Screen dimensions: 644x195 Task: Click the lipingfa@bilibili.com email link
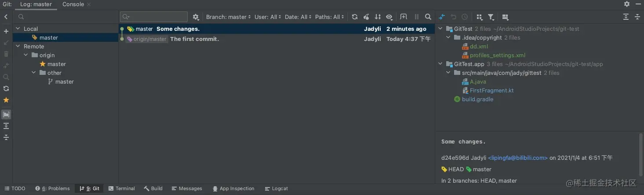click(x=518, y=158)
